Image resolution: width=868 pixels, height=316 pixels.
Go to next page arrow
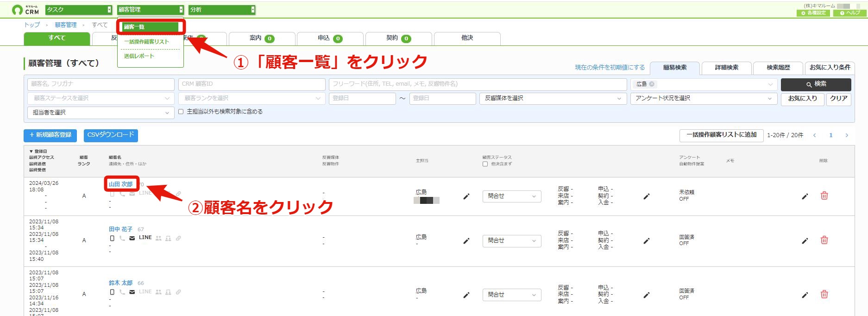tap(847, 135)
